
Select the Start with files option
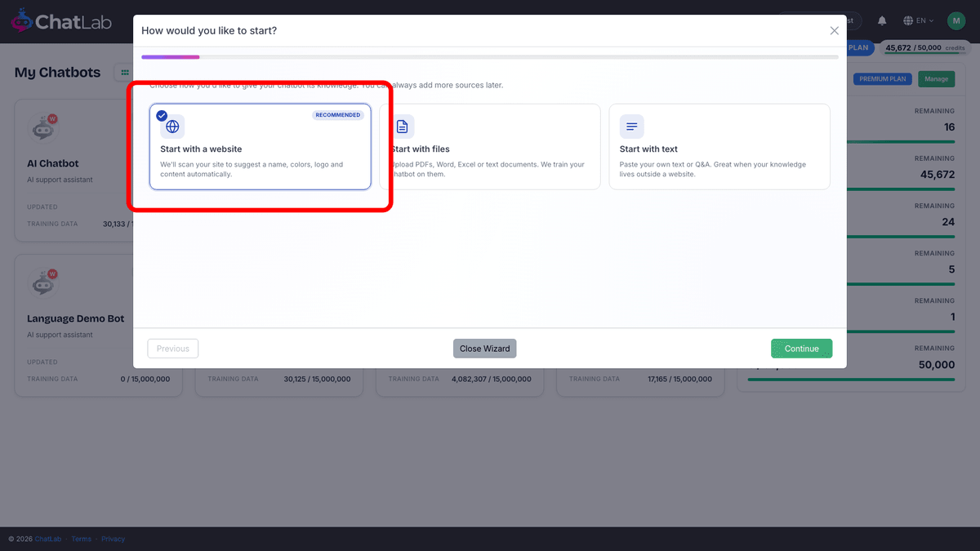coord(490,147)
